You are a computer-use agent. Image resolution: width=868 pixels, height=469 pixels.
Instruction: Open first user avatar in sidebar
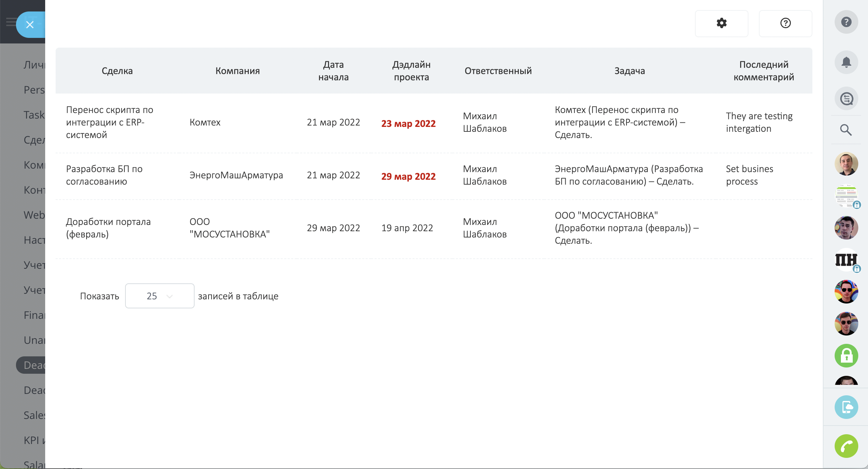(x=846, y=164)
